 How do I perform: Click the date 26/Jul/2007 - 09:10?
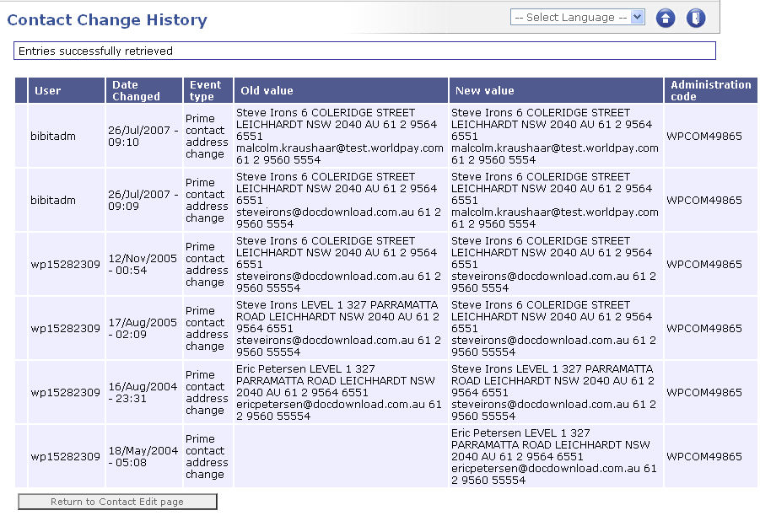[143, 136]
